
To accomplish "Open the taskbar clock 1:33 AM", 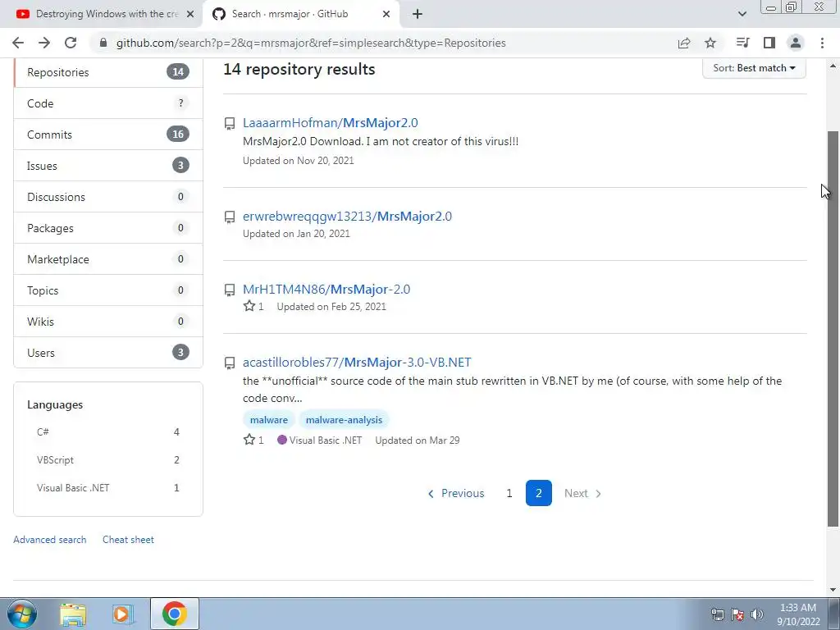I will click(x=798, y=614).
